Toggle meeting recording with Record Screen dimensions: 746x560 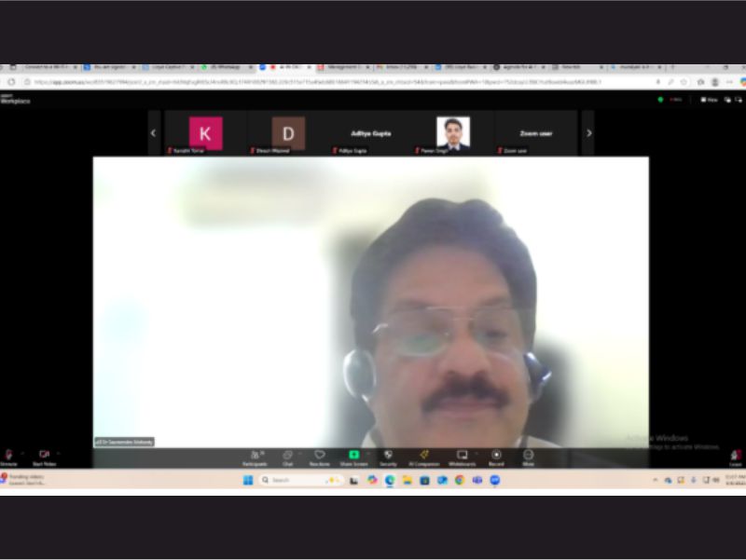pos(496,455)
